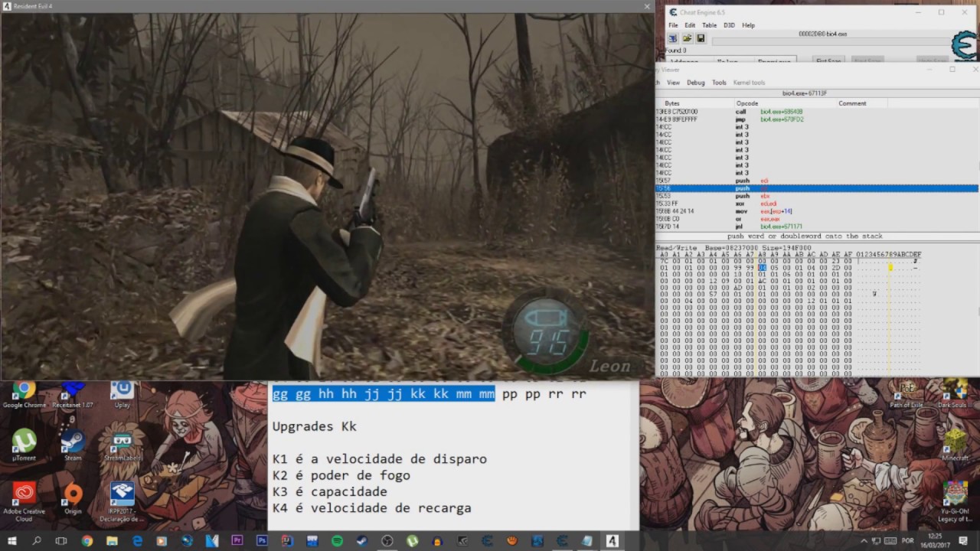The width and height of the screenshot is (980, 551).
Task: Click the taskbar clock showing 12:25
Action: [x=935, y=540]
